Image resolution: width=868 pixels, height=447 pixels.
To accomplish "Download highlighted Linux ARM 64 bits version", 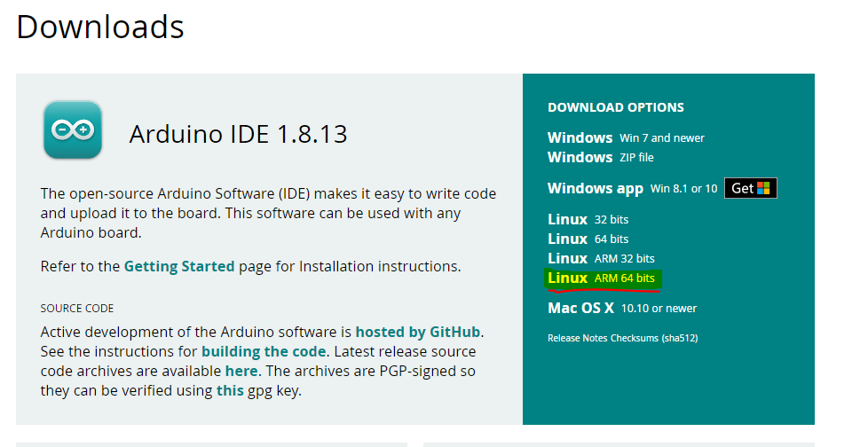I will pos(601,278).
